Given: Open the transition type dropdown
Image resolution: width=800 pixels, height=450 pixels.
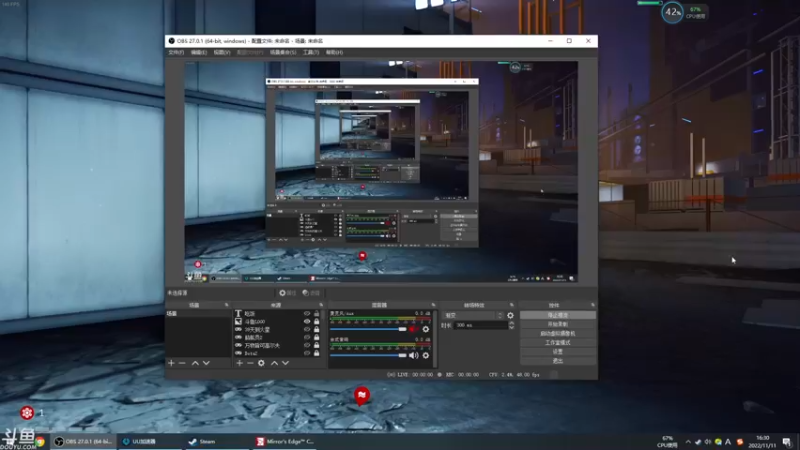Looking at the screenshot, I should [474, 315].
